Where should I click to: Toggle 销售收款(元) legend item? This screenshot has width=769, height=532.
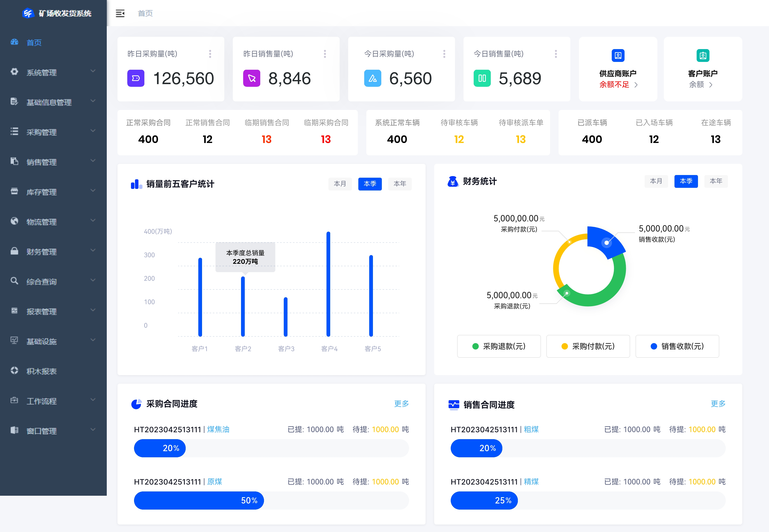pos(677,346)
